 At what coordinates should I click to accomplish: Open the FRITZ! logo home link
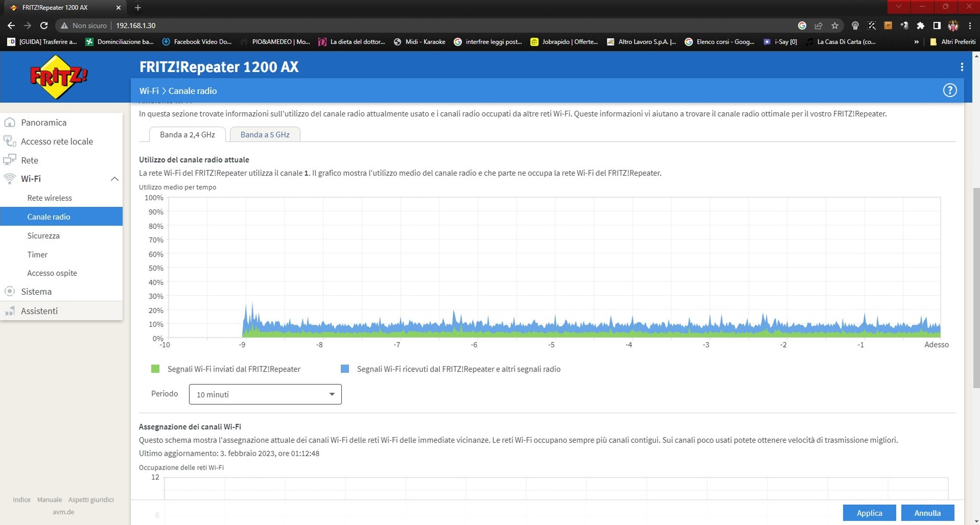coord(58,77)
